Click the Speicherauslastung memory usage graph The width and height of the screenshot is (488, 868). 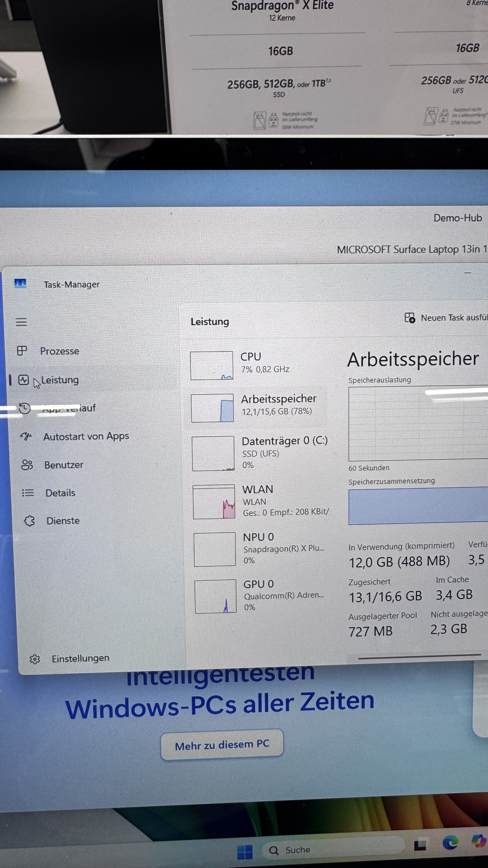(418, 423)
